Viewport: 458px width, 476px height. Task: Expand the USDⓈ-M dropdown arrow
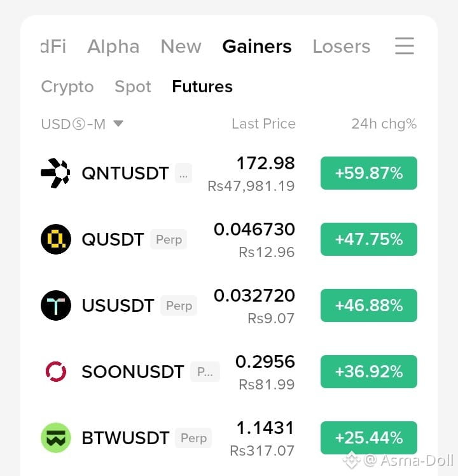pos(118,123)
